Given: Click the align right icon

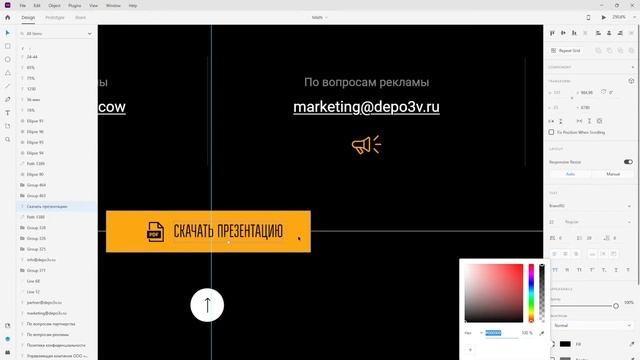Looking at the screenshot, I should pyautogui.click(x=620, y=33).
